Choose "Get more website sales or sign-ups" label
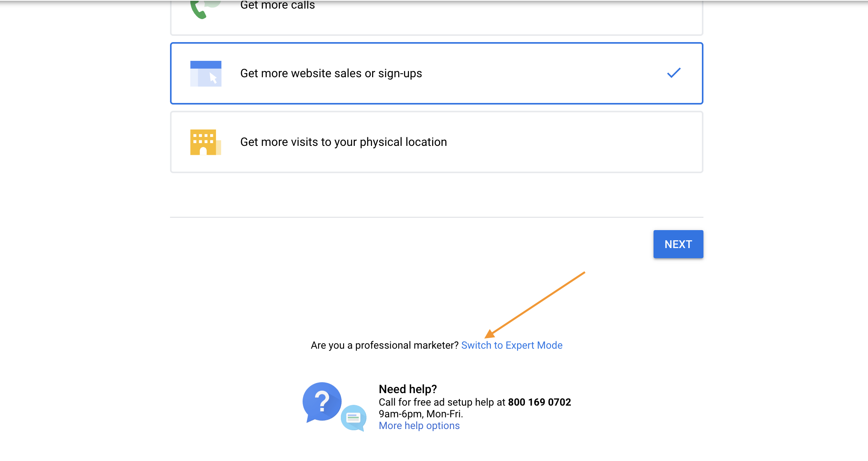Screen dimensions: 868x461 coord(331,73)
